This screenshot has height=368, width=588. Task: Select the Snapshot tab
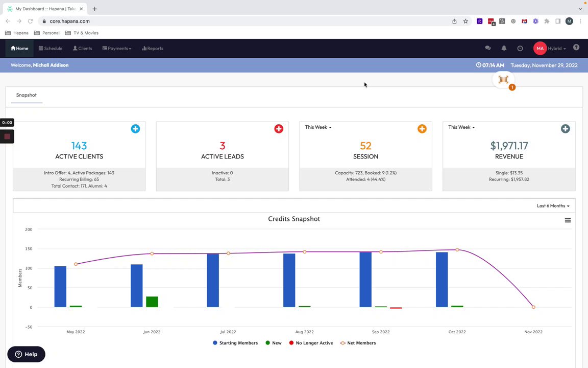(26, 95)
